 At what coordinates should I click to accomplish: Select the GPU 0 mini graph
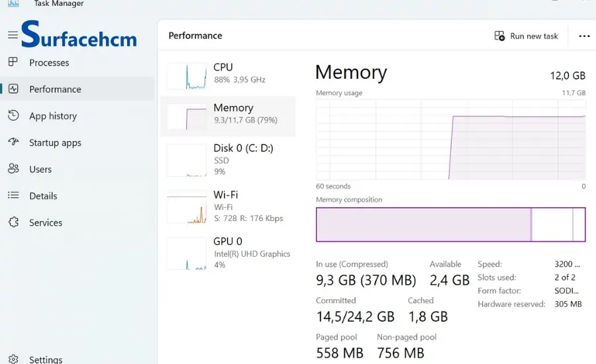187,253
